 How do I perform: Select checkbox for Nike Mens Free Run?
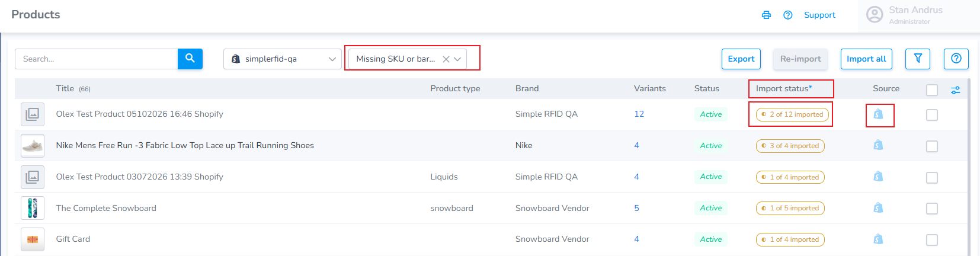932,146
